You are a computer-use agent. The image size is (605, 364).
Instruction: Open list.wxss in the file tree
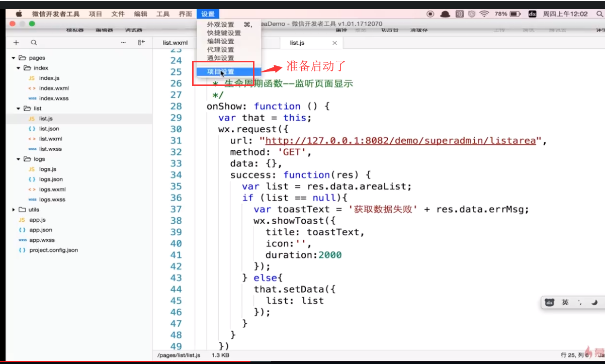(50, 149)
